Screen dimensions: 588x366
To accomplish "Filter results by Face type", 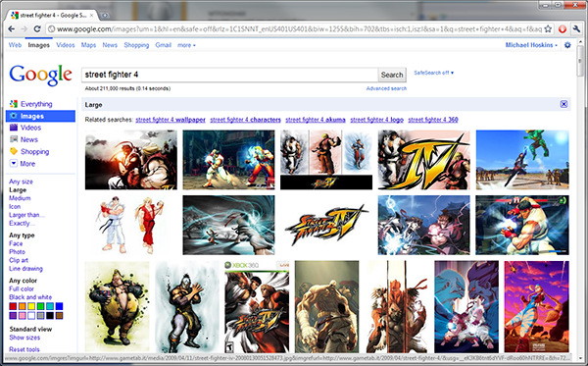I will coord(16,243).
